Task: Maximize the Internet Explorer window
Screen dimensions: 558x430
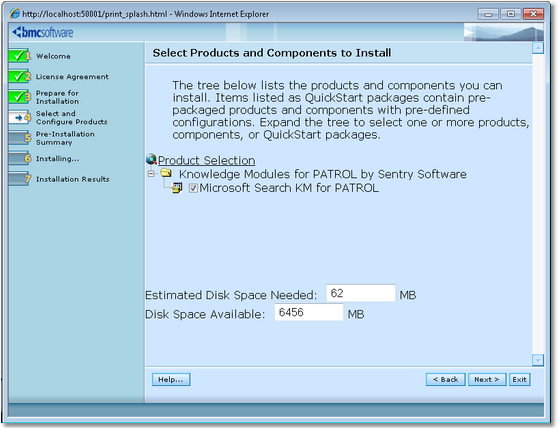Action: coord(511,14)
